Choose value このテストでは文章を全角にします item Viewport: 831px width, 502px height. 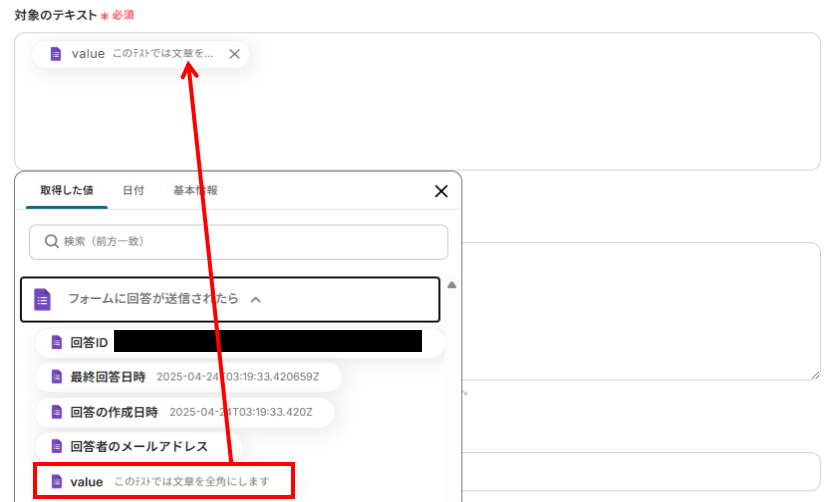click(164, 481)
